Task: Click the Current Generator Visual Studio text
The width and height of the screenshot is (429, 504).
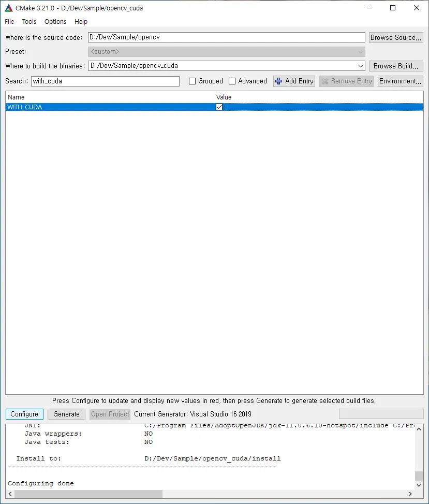Action: [x=193, y=414]
